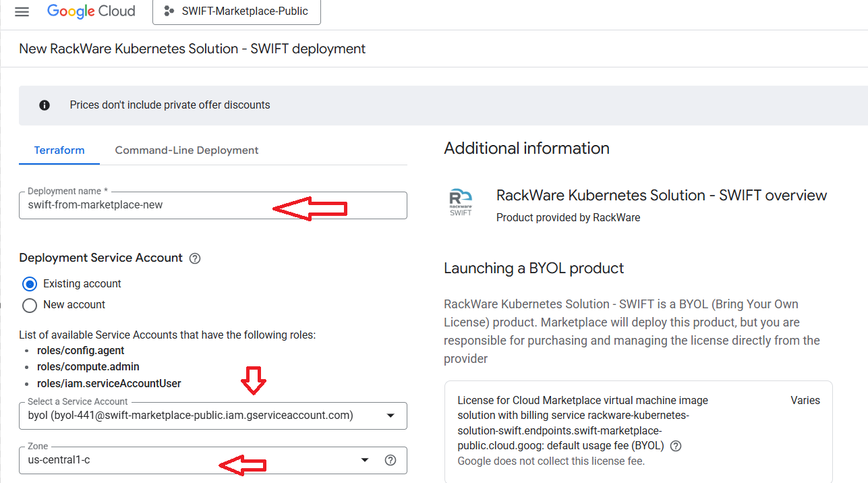Click the Varies price value
This screenshot has width=868, height=483.
coord(805,400)
